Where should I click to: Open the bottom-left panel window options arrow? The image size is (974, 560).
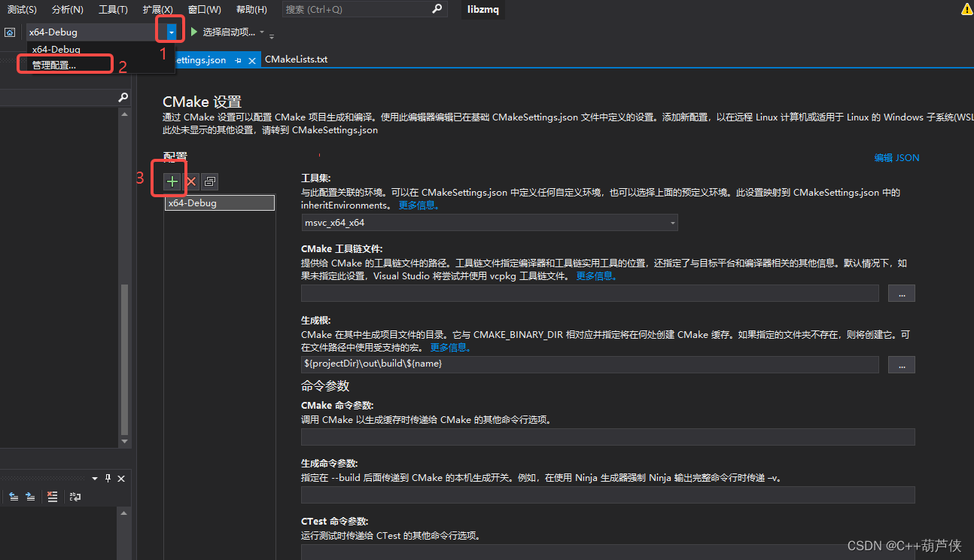(95, 479)
